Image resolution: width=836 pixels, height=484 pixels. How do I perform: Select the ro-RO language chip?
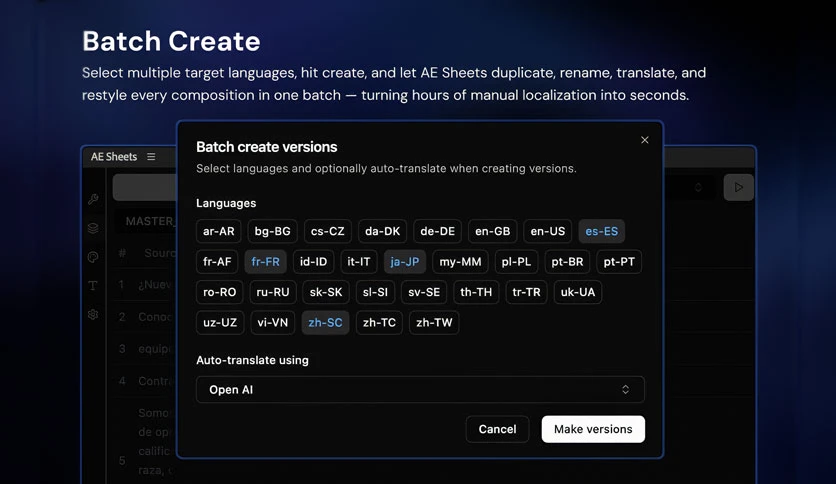click(220, 292)
